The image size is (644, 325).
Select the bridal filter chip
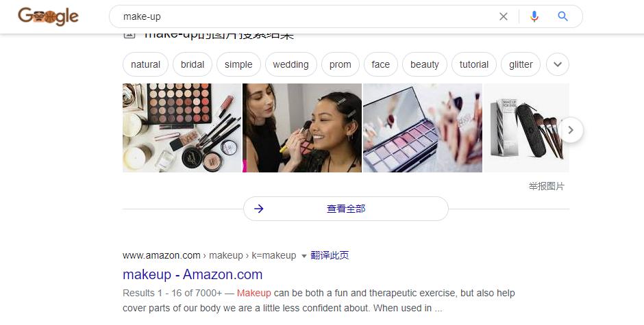[x=193, y=64]
